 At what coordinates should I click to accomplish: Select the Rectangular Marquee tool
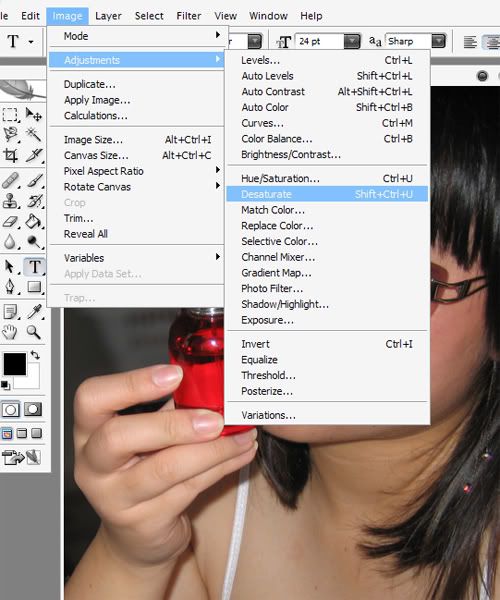click(10, 115)
